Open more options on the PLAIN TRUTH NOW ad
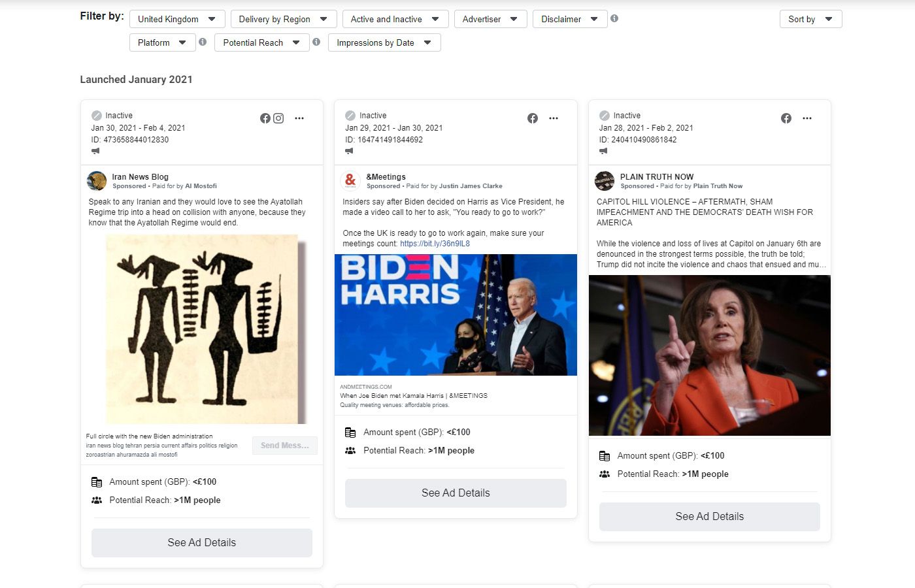This screenshot has height=588, width=915. (807, 118)
